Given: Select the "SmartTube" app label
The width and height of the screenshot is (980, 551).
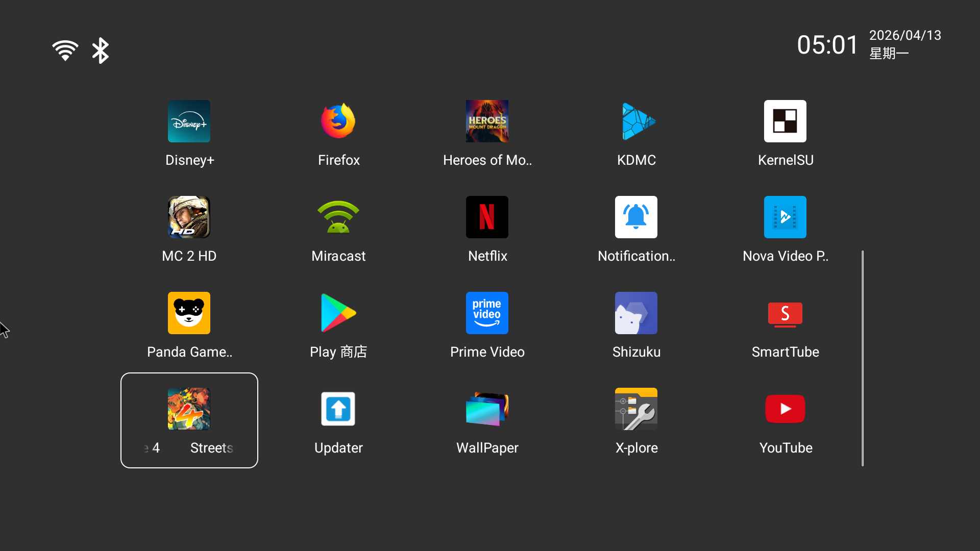Looking at the screenshot, I should tap(786, 352).
